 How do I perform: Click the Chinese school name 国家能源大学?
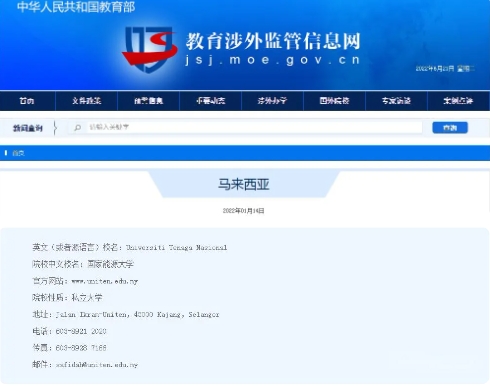(111, 264)
